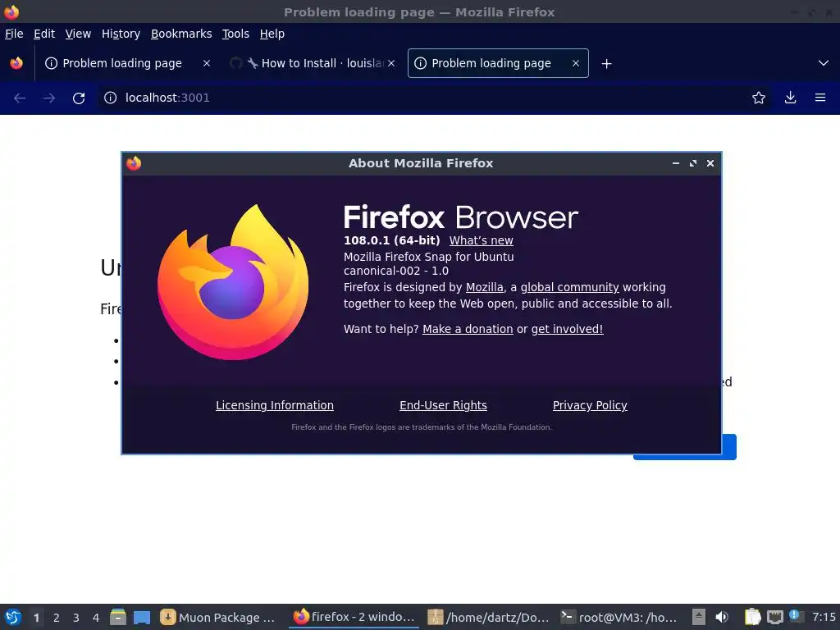Click the 7:15 clock in taskbar
Image resolution: width=840 pixels, height=630 pixels.
824,617
